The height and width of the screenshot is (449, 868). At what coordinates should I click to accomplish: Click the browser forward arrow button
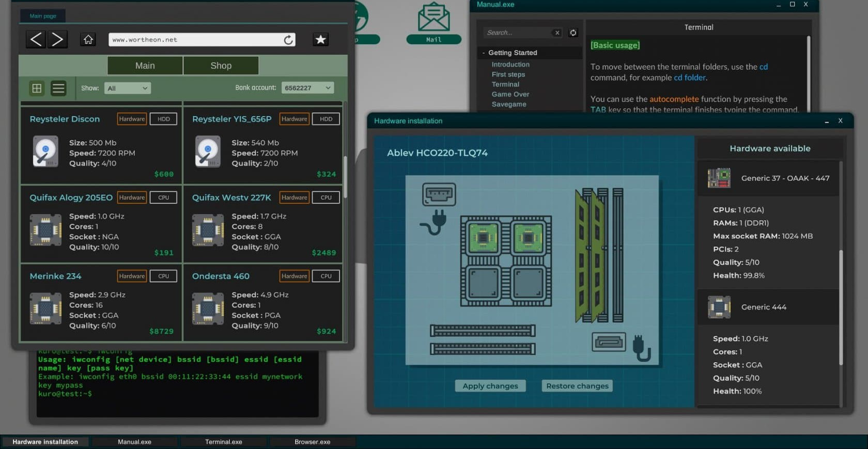point(58,40)
